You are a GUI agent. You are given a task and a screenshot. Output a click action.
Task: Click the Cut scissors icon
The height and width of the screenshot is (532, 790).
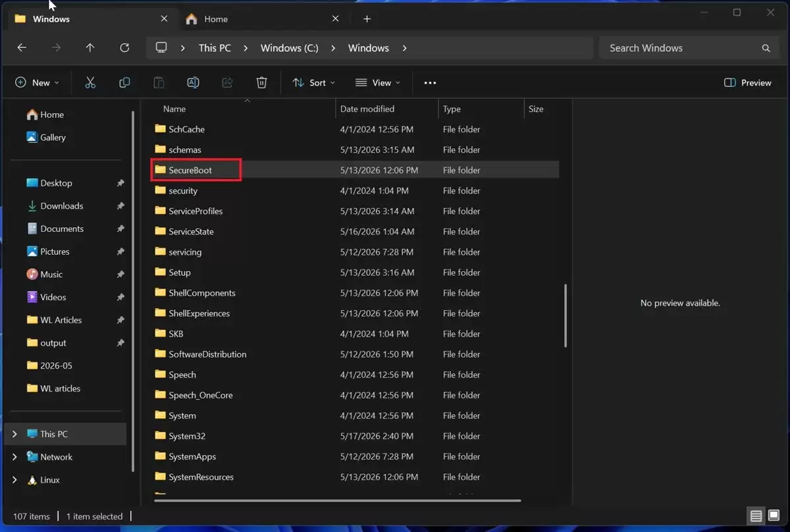click(x=90, y=82)
